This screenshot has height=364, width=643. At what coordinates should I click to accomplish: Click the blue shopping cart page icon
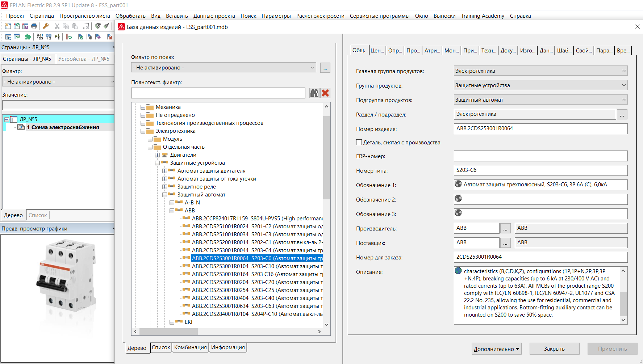pyautogui.click(x=8, y=37)
